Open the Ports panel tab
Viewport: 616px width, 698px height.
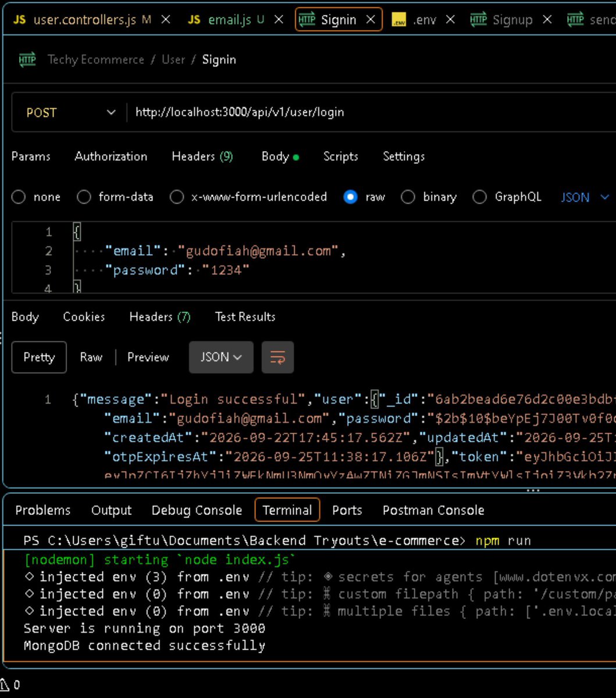[x=347, y=510]
